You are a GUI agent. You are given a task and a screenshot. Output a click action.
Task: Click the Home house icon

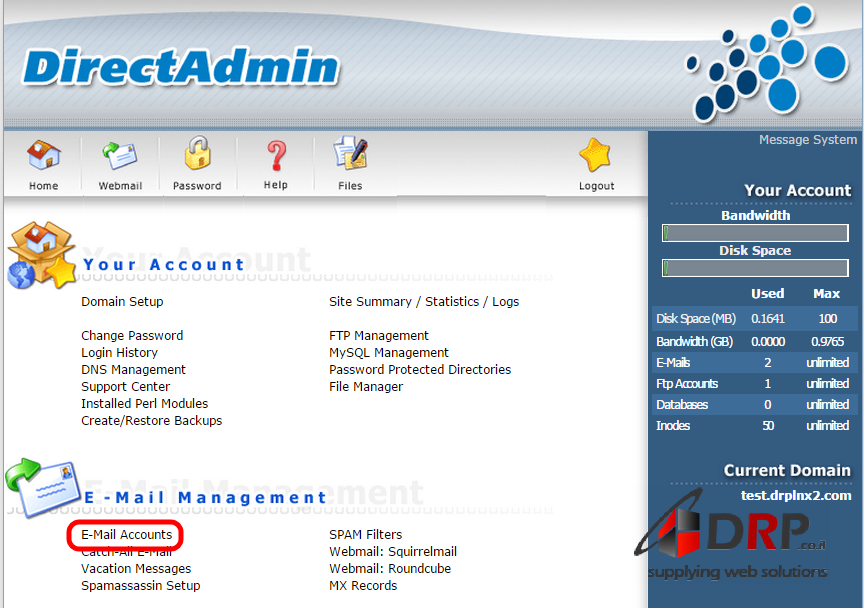pyautogui.click(x=43, y=157)
